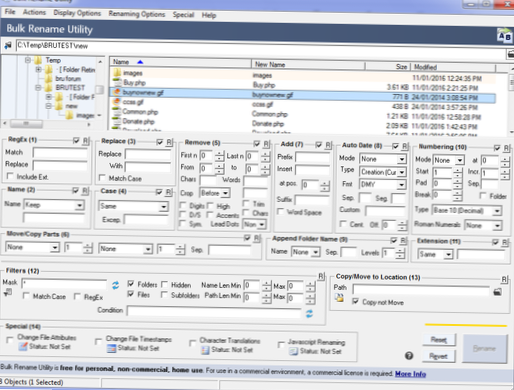Open Extension Same dropdown
Screen dimensions: 514x390
coord(449,255)
